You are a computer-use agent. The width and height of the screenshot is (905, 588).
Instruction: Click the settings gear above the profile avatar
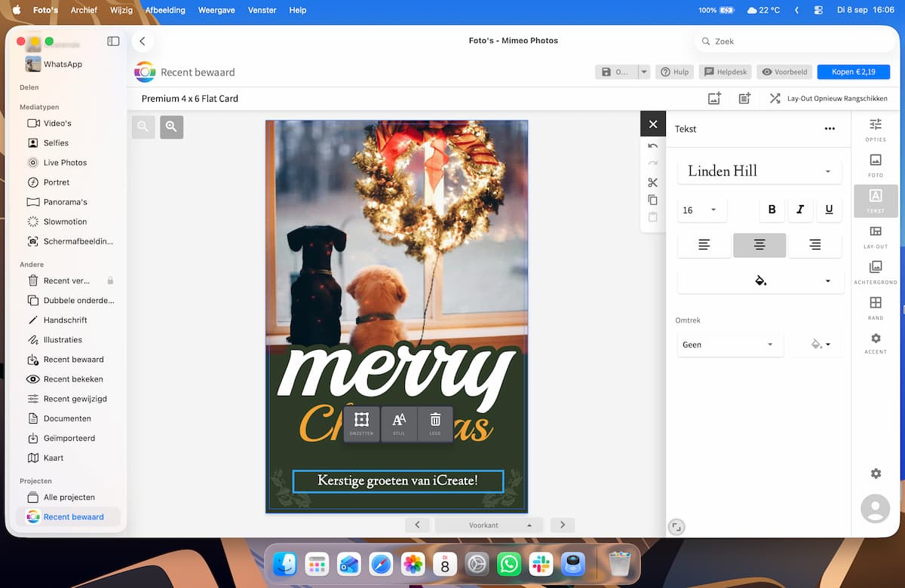click(876, 473)
